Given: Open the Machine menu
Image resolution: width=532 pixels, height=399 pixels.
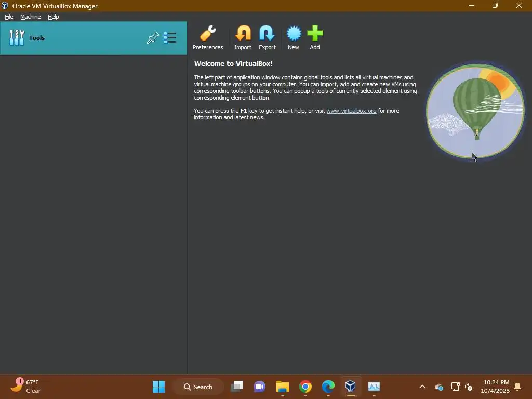Looking at the screenshot, I should click(x=30, y=17).
